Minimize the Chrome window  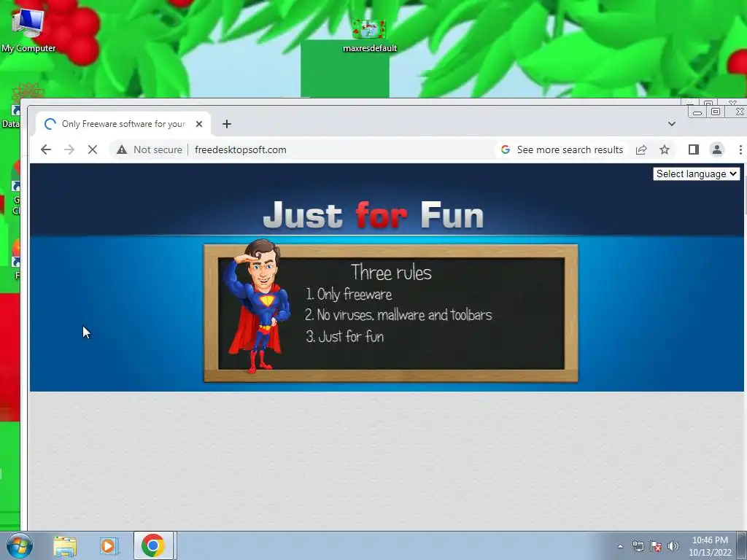[697, 112]
